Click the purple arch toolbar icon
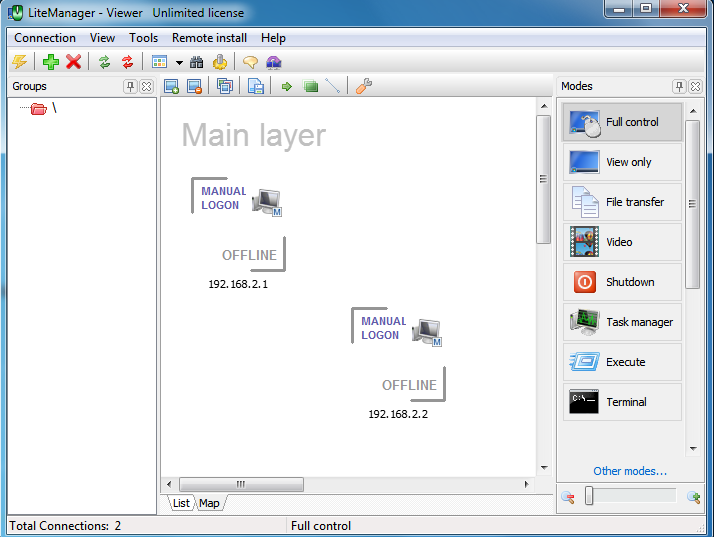Screen dimensions: 714x537 274,62
